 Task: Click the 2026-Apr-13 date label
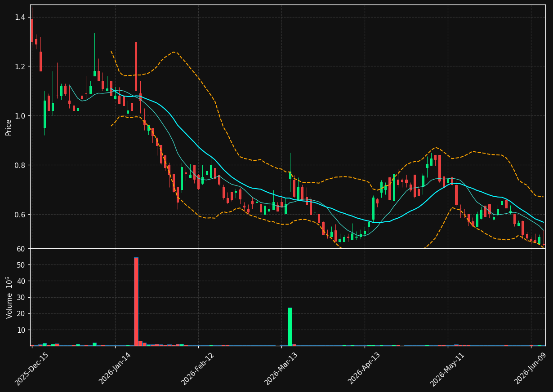[365, 369]
